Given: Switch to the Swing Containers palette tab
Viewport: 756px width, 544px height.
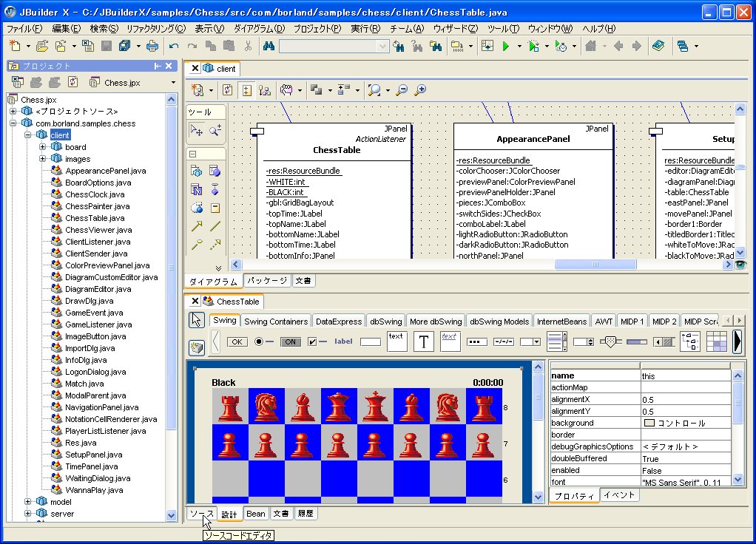Looking at the screenshot, I should click(x=276, y=322).
